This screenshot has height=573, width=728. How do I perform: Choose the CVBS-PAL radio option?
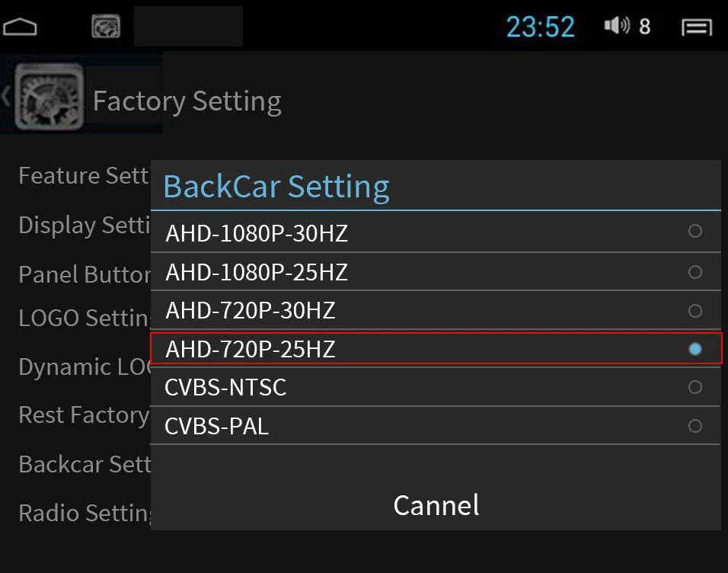click(x=694, y=426)
